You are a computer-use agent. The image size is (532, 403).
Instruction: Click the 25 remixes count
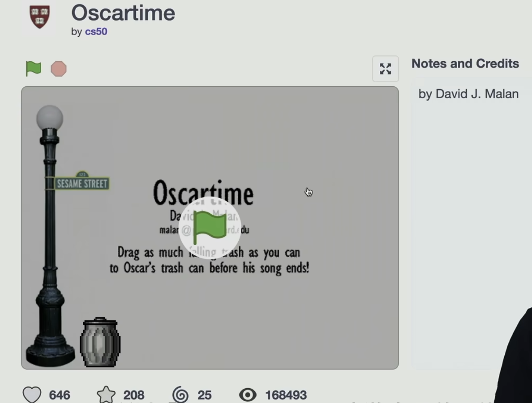pos(205,395)
